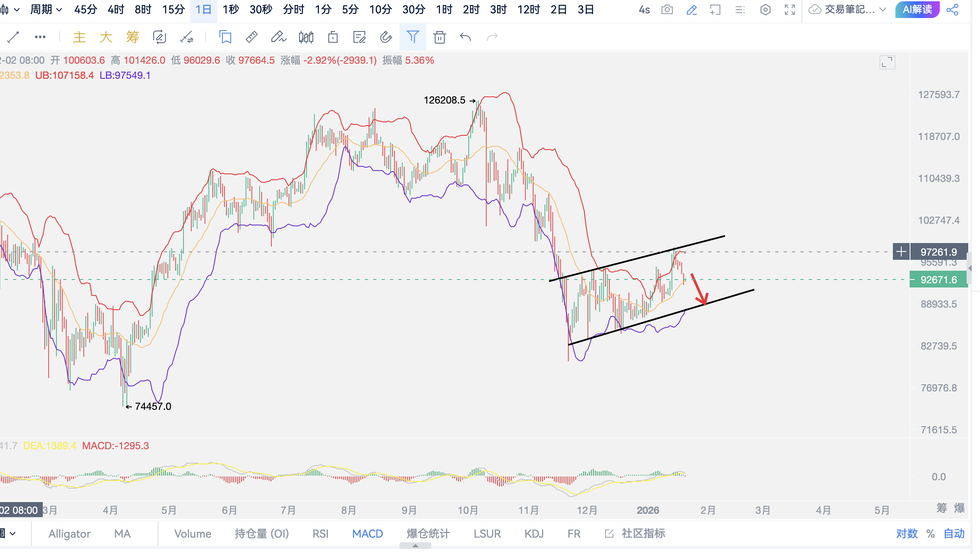Click the undo arrow icon
Image resolution: width=980 pixels, height=554 pixels.
465,37
